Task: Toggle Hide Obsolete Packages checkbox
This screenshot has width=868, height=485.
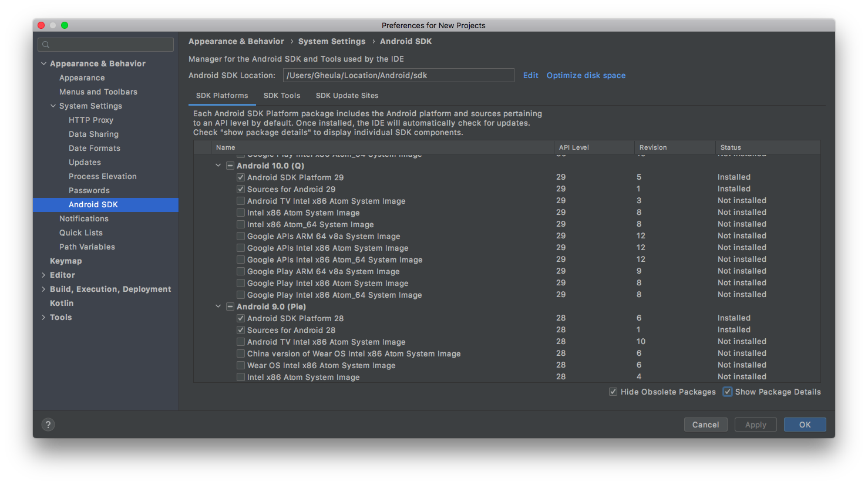Action: [x=613, y=392]
